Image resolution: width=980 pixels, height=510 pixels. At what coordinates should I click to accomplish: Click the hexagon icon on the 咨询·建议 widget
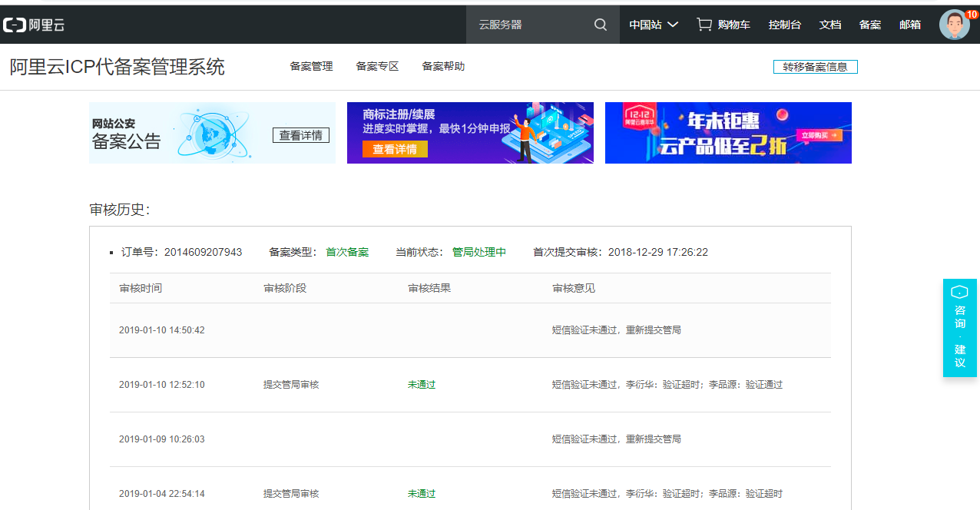pyautogui.click(x=959, y=292)
